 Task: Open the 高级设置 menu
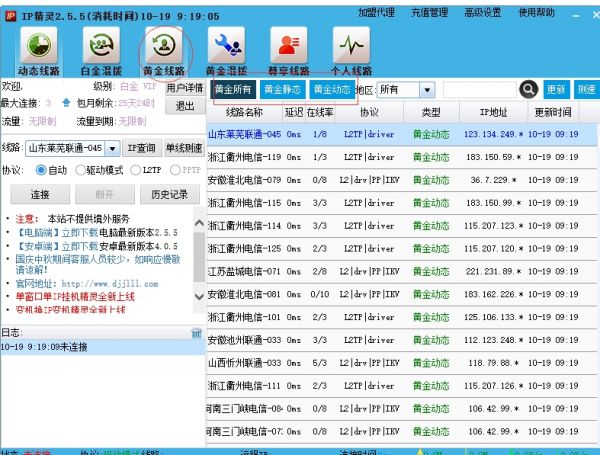click(x=483, y=13)
